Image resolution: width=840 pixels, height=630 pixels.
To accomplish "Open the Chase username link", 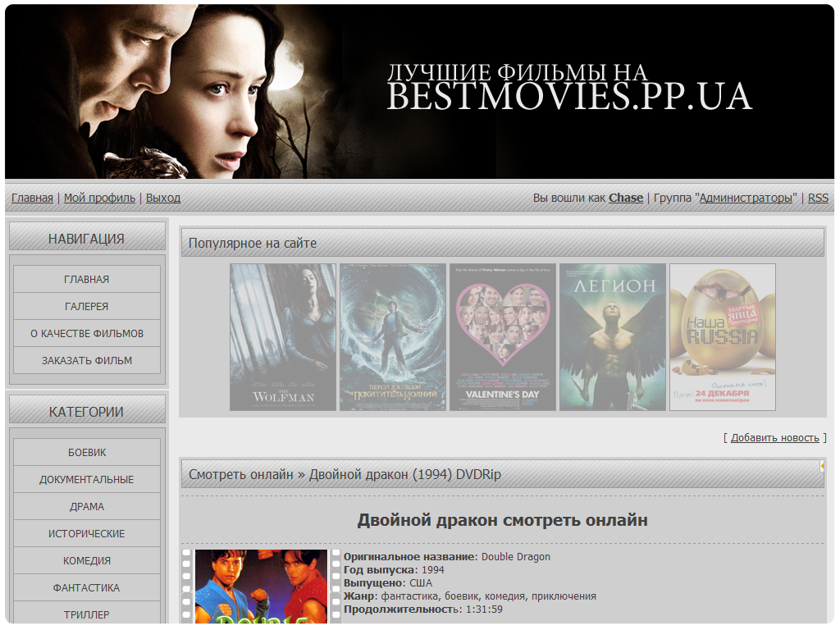I will coord(626,198).
